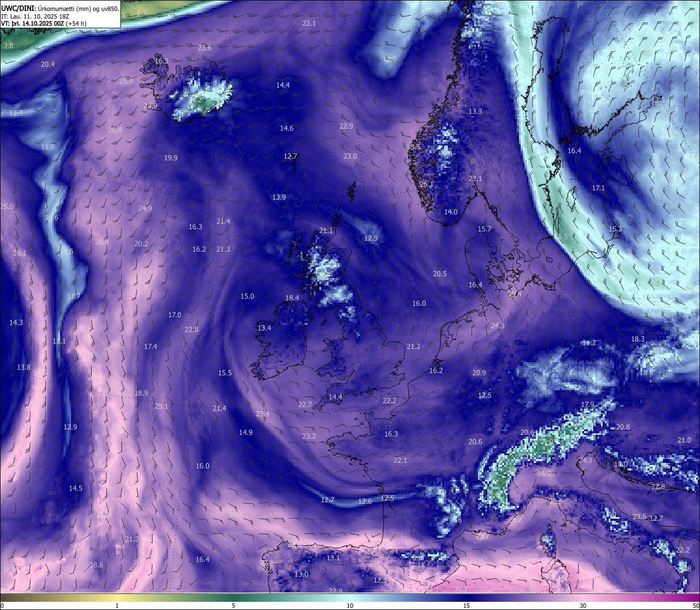Click the 12.9 value northeast of Scotland
The height and width of the screenshot is (610, 700).
click(x=371, y=239)
